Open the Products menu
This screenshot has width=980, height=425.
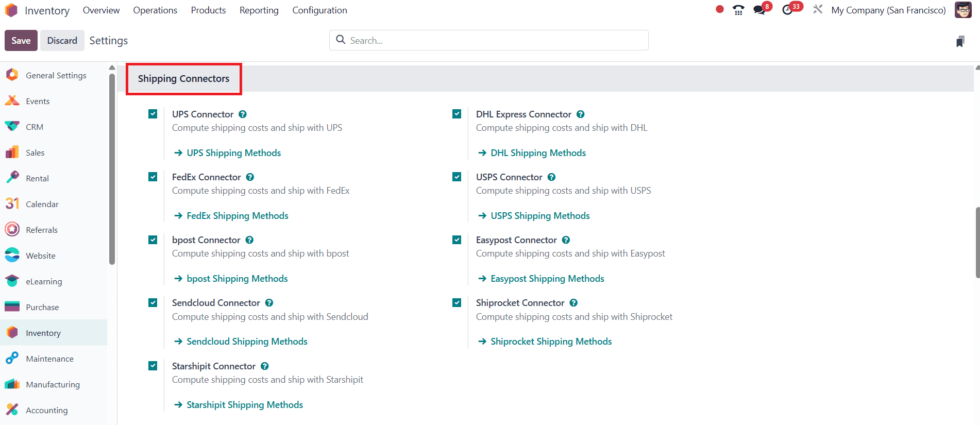(x=208, y=10)
